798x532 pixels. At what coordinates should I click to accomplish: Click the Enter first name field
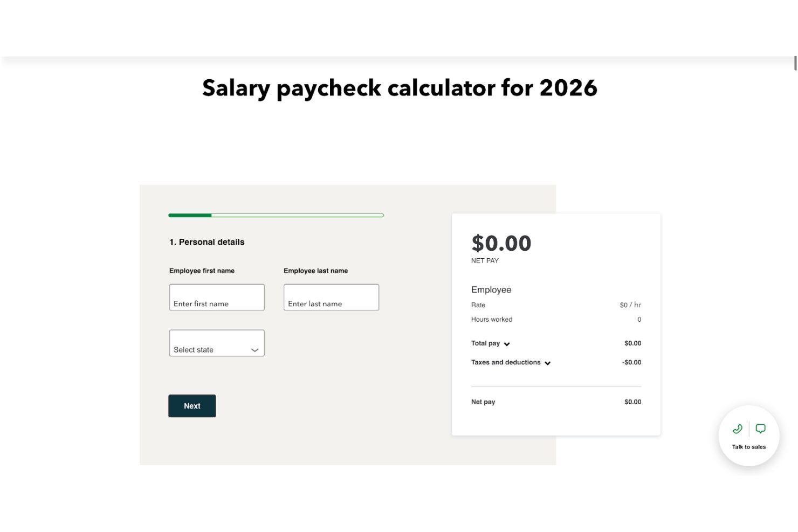click(216, 297)
